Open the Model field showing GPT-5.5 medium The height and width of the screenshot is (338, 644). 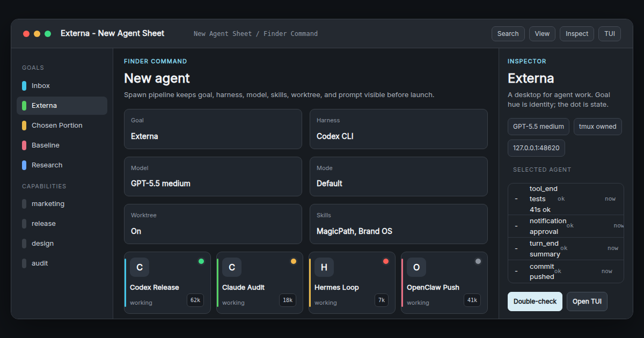point(213,177)
